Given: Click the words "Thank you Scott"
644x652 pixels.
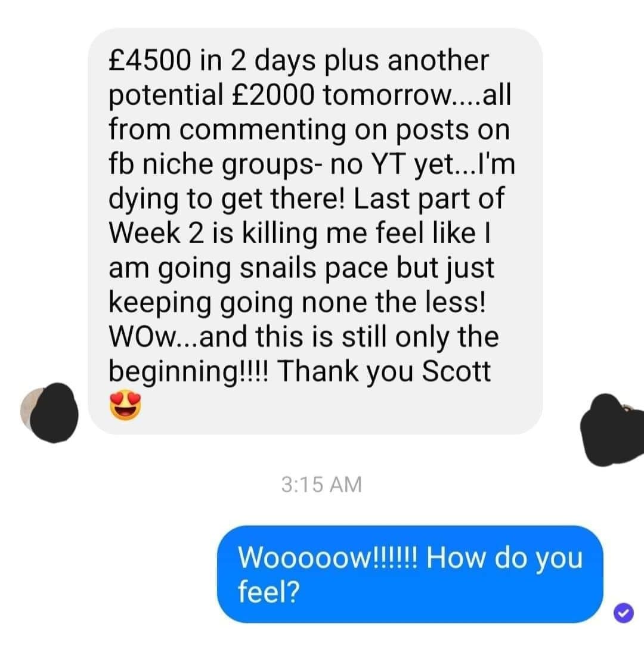Looking at the screenshot, I should click(383, 371).
